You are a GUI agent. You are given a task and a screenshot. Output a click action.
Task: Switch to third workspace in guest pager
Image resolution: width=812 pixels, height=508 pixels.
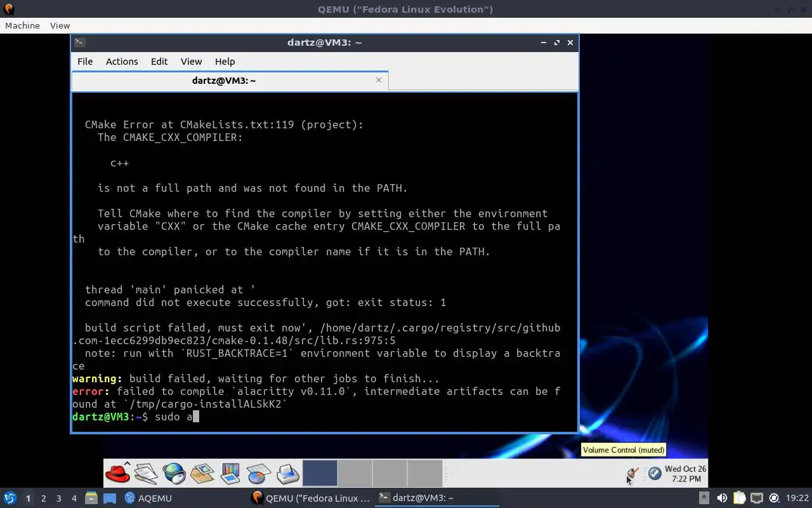pos(390,473)
